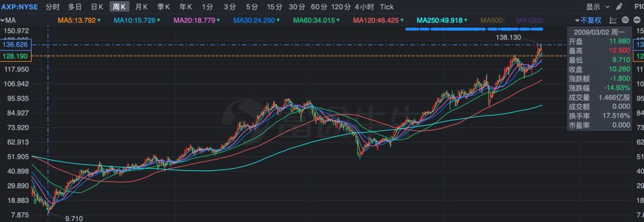The height and width of the screenshot is (222, 644).
Task: Select the 120分 interval
Action: (x=341, y=7)
